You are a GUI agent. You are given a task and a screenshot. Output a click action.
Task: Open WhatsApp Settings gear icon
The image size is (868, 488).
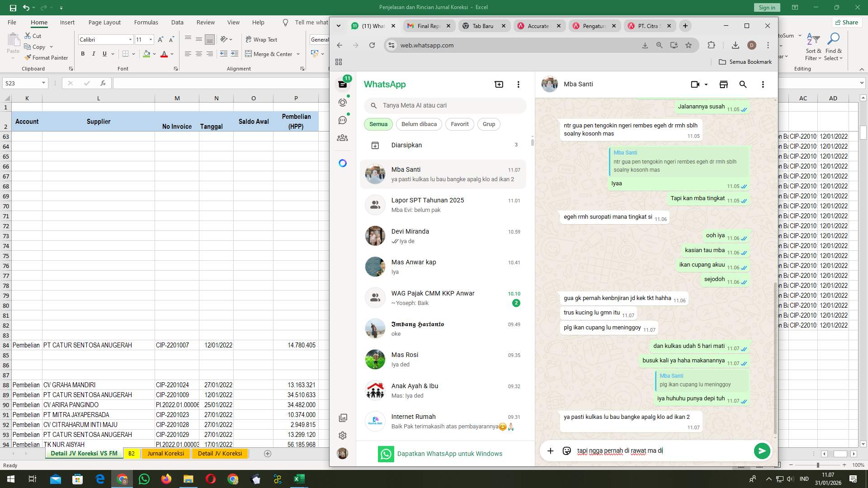(342, 435)
